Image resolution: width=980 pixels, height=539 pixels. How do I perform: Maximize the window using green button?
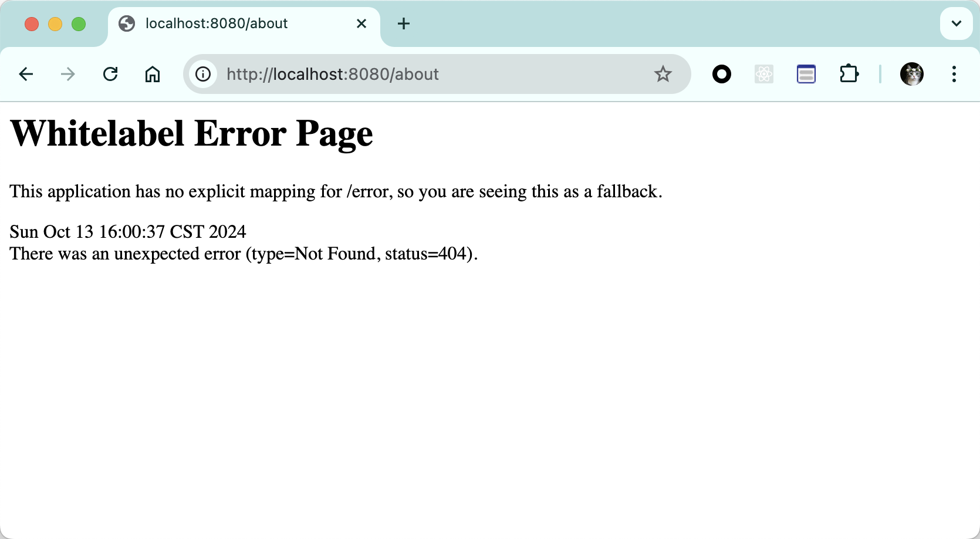[79, 23]
